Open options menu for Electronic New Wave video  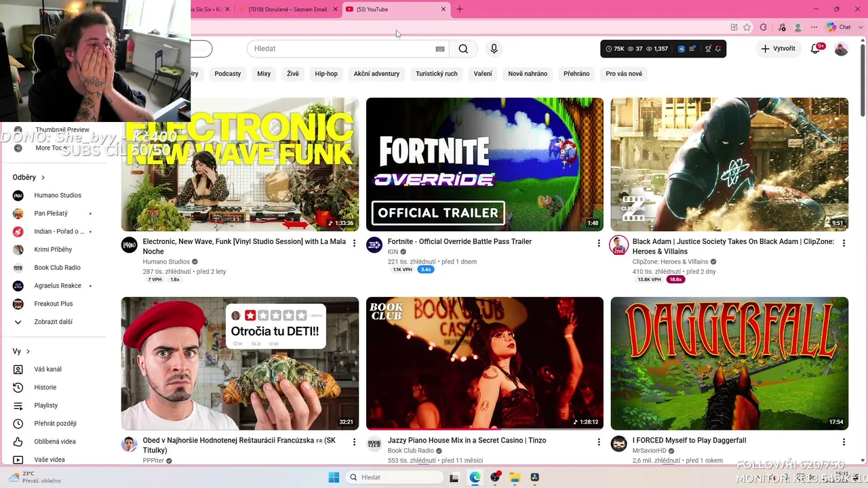[x=354, y=243]
